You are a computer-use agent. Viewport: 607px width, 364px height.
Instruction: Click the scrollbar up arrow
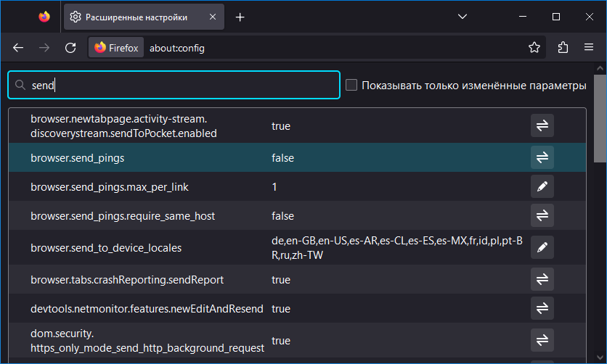(600, 68)
